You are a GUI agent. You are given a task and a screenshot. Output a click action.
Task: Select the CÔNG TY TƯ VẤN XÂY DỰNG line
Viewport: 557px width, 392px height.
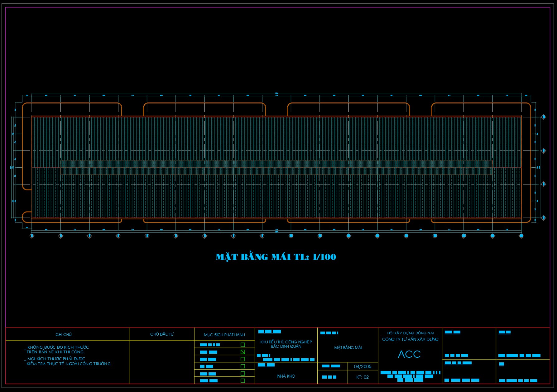(x=410, y=339)
